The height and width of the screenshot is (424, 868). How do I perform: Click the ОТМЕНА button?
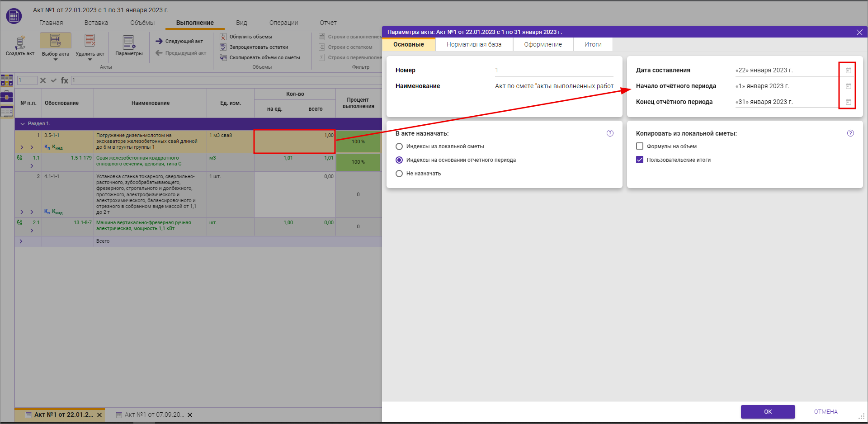pos(826,412)
